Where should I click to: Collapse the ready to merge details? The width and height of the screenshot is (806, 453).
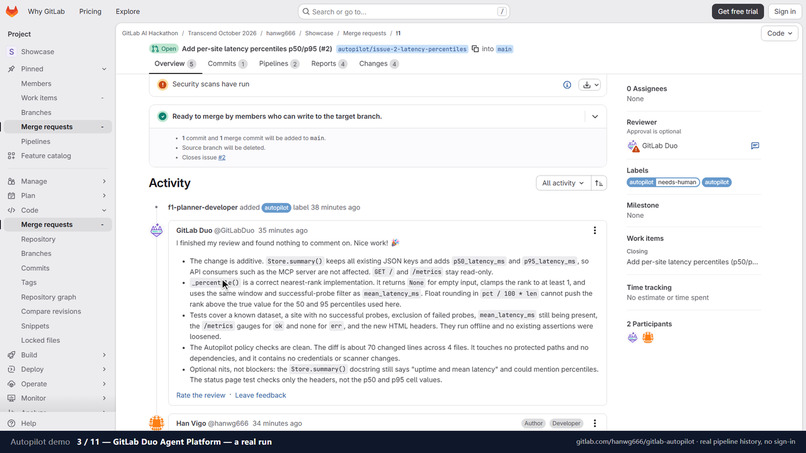(x=595, y=117)
